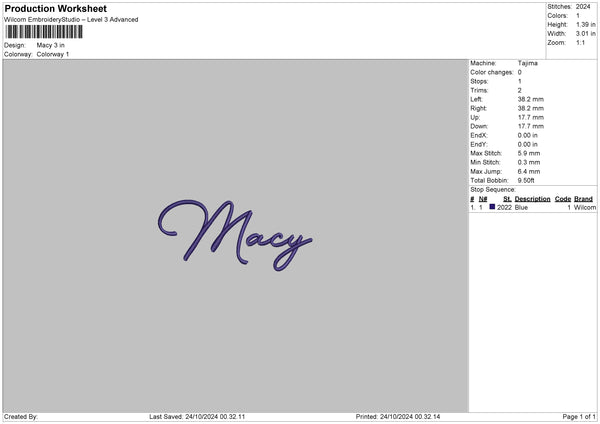Click the Wilcom EmbroideryStudio Level 3 Advanced text

[71, 20]
